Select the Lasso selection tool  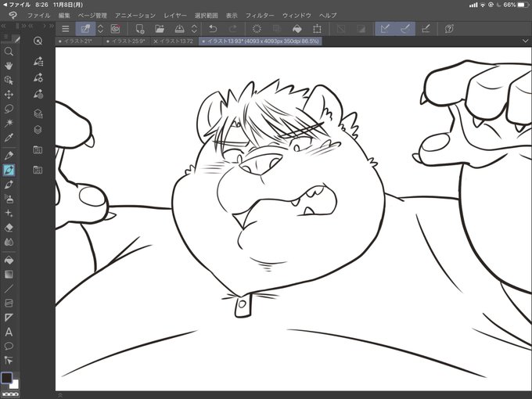point(9,109)
